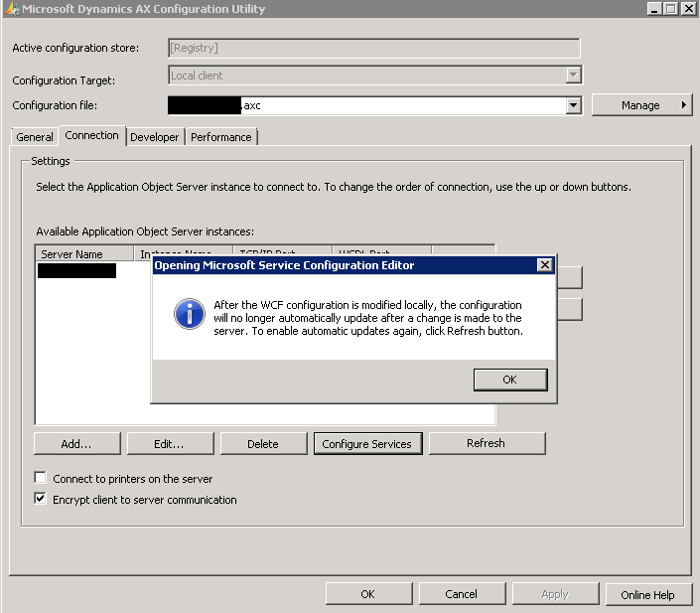Click the Refresh button
Image resolution: width=700 pixels, height=613 pixels.
(487, 443)
